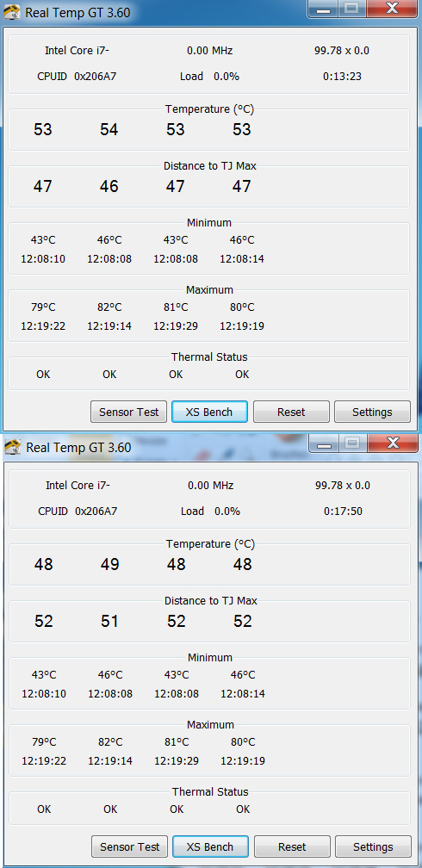This screenshot has width=422, height=868.
Task: Click timestamp 12:19:14 in the lower window
Action: pyautogui.click(x=110, y=761)
